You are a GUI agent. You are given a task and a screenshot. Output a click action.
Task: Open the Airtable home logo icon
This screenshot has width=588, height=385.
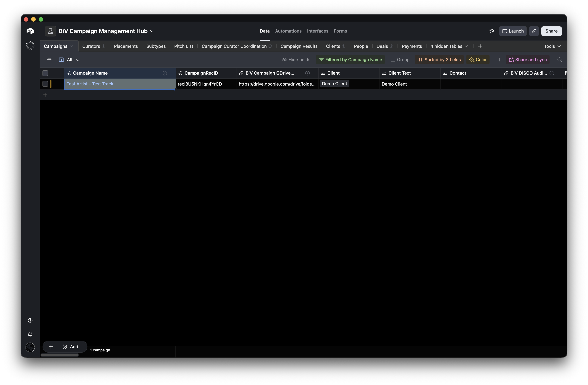pyautogui.click(x=30, y=31)
